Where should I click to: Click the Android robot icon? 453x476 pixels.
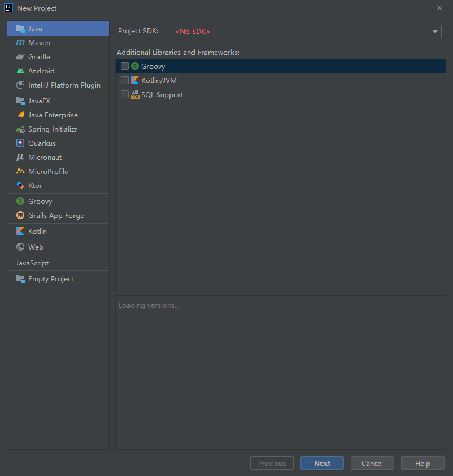click(20, 71)
